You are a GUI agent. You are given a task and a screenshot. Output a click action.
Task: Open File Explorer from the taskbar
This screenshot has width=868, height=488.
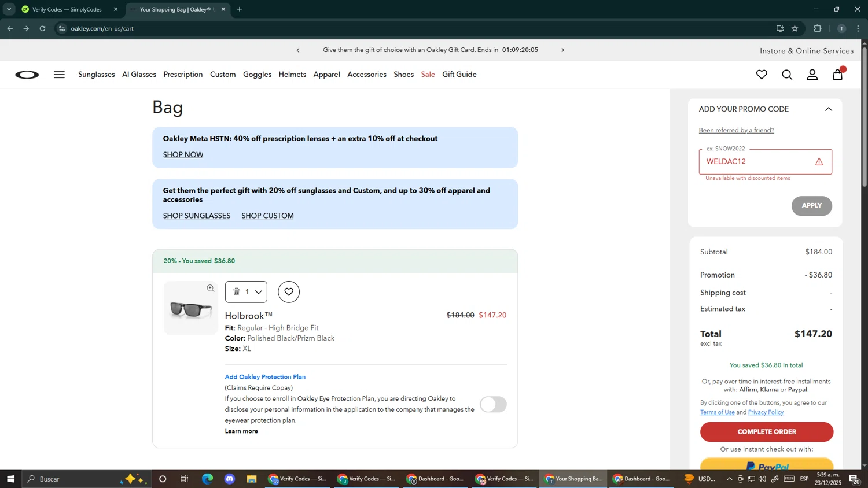click(252, 479)
